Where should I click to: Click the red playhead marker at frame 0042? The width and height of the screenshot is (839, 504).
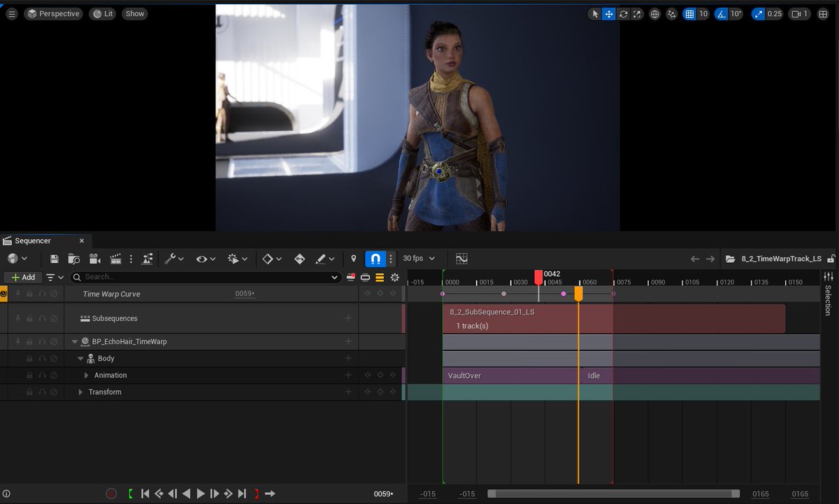(538, 277)
